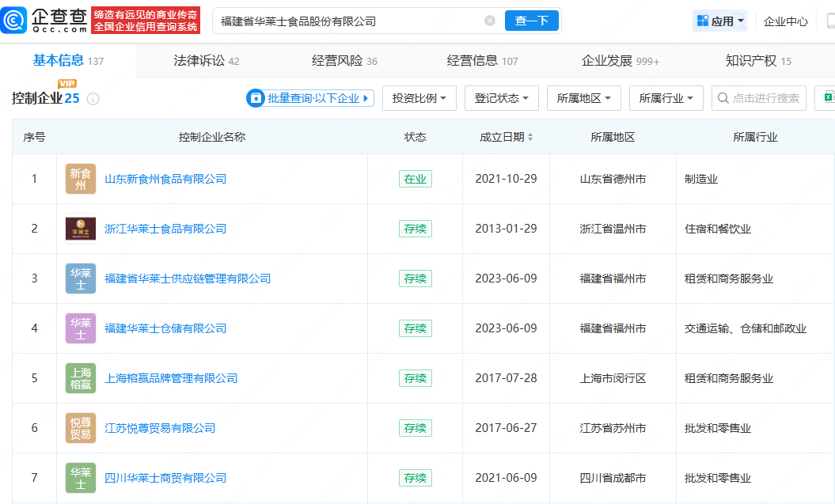Expand the 投资比例 filter dropdown
This screenshot has width=835, height=504.
click(419, 98)
